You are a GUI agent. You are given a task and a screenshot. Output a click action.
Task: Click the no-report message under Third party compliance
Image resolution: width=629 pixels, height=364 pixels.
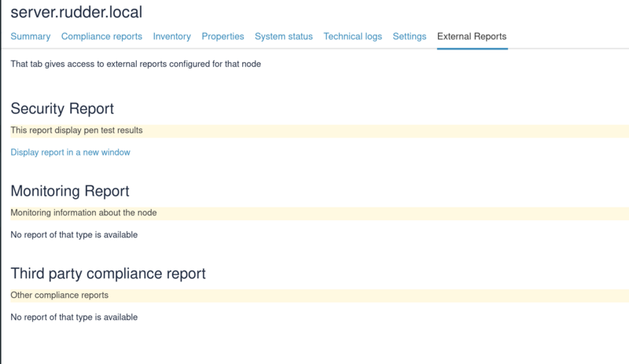click(74, 317)
